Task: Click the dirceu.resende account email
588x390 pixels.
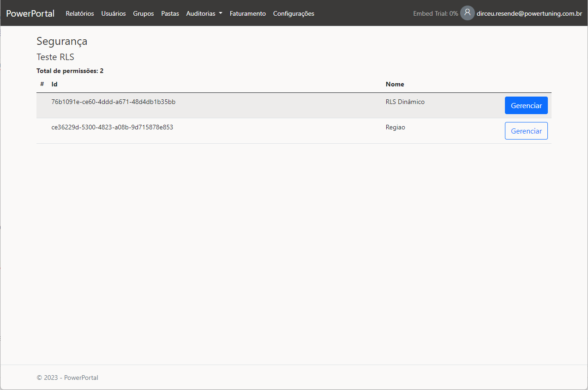Action: coord(529,13)
